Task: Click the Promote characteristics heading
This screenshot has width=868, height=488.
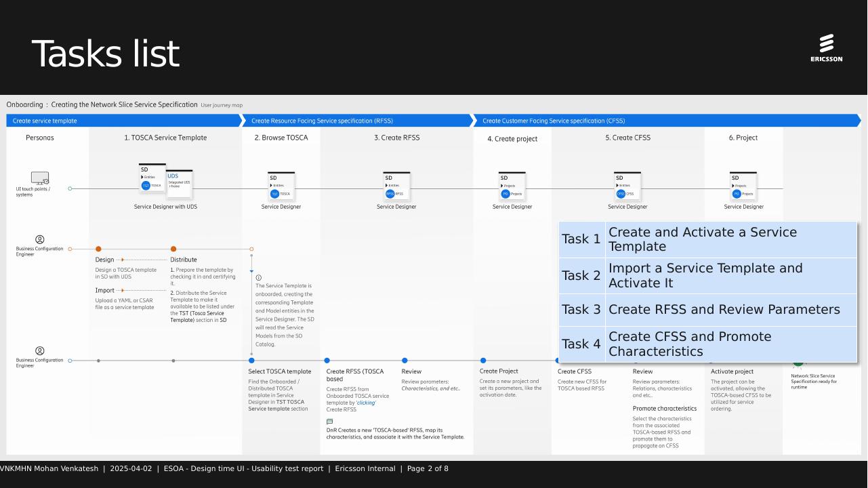Action: tap(665, 409)
